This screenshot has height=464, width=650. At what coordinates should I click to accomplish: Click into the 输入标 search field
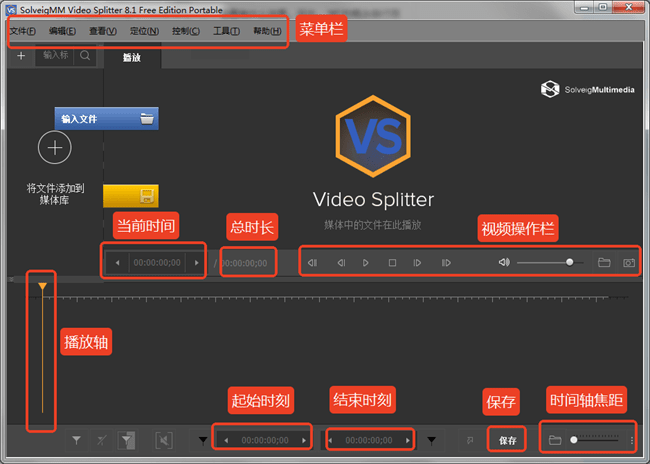click(55, 55)
